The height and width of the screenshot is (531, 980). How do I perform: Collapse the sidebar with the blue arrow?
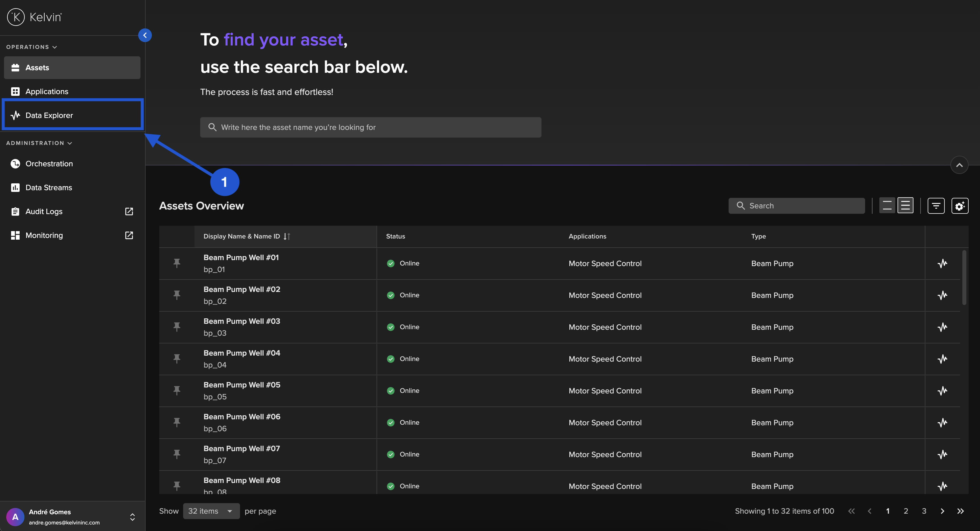pos(145,35)
